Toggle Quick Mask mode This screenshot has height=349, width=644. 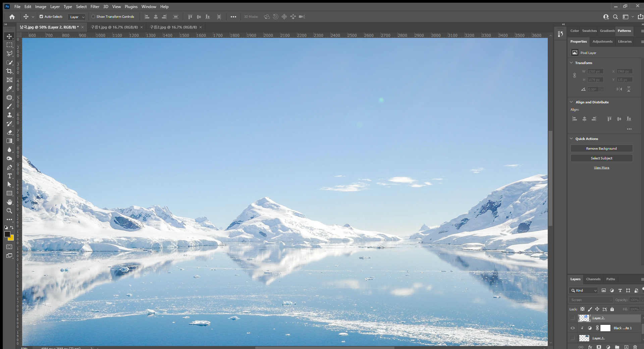(x=9, y=247)
